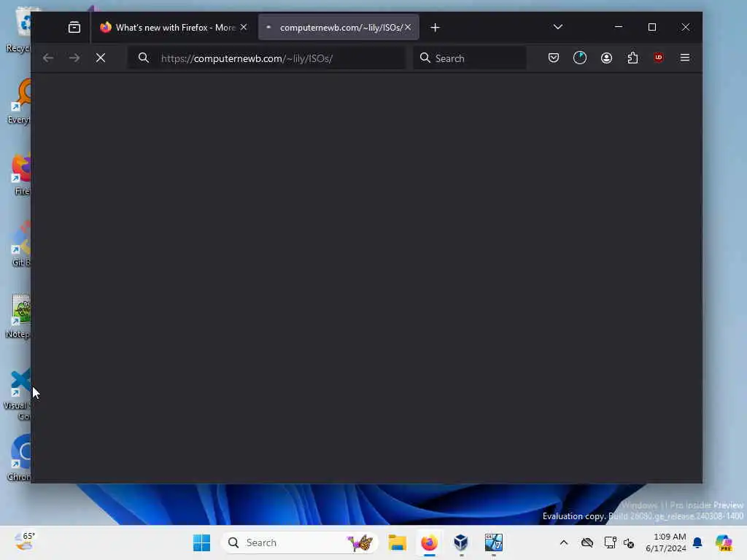This screenshot has width=747, height=560.
Task: Select the Visual Studio Code desktop shortcut
Action: [18, 394]
